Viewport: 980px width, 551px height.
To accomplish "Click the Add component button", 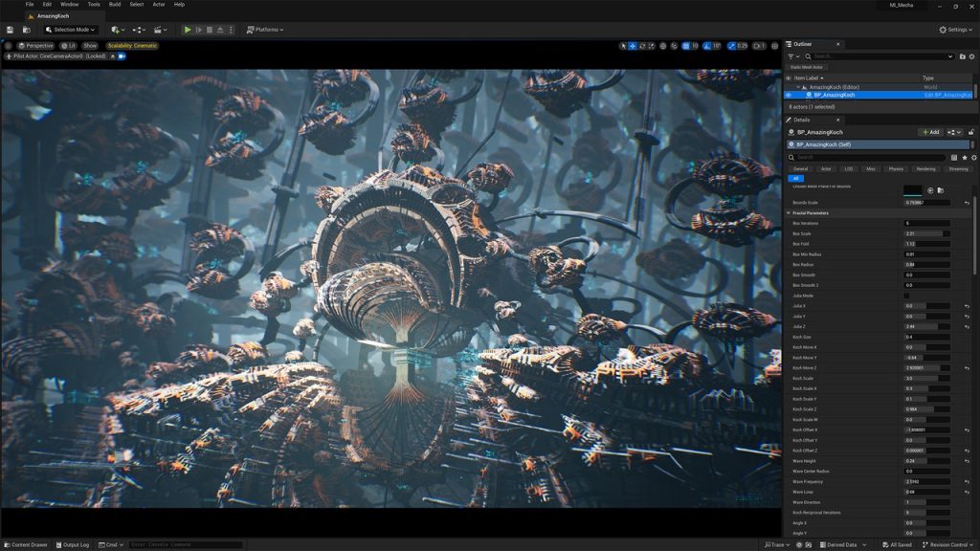I will (929, 132).
